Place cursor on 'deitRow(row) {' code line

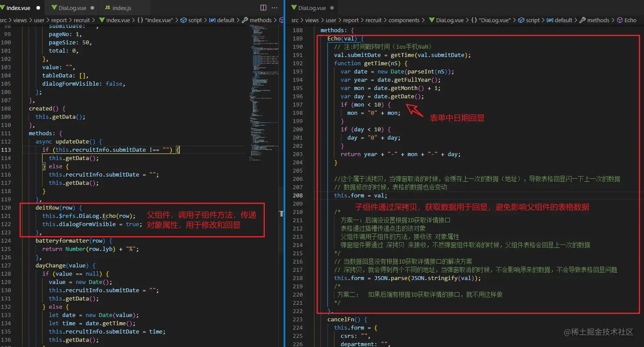(59, 207)
